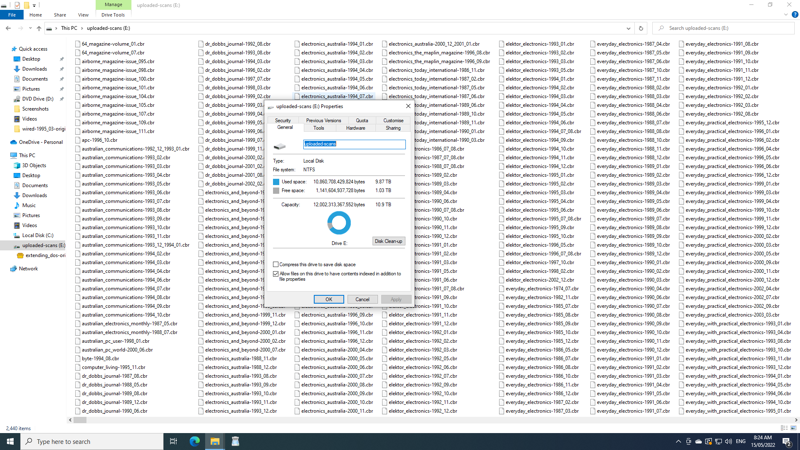800x450 pixels.
Task: Switch to large icons view icon
Action: pos(793,428)
